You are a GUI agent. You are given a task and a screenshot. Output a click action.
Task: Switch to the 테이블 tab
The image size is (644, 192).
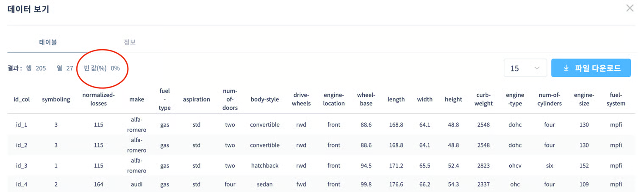tap(48, 42)
